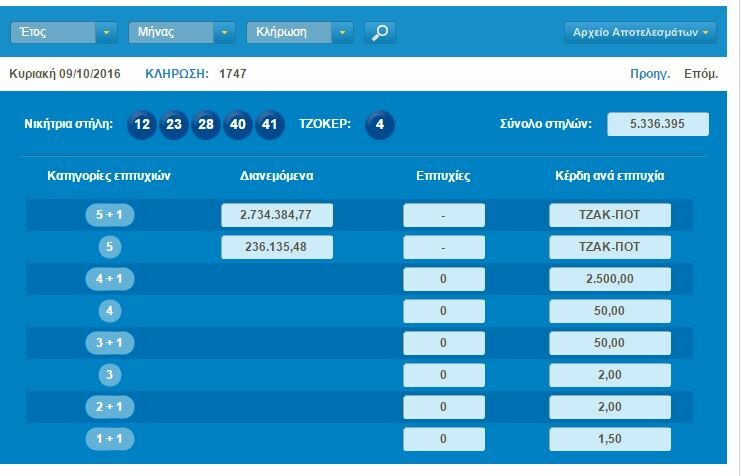Viewport: 741px width, 476px height.
Task: Open the Μήνας month dropdown
Action: (182, 33)
